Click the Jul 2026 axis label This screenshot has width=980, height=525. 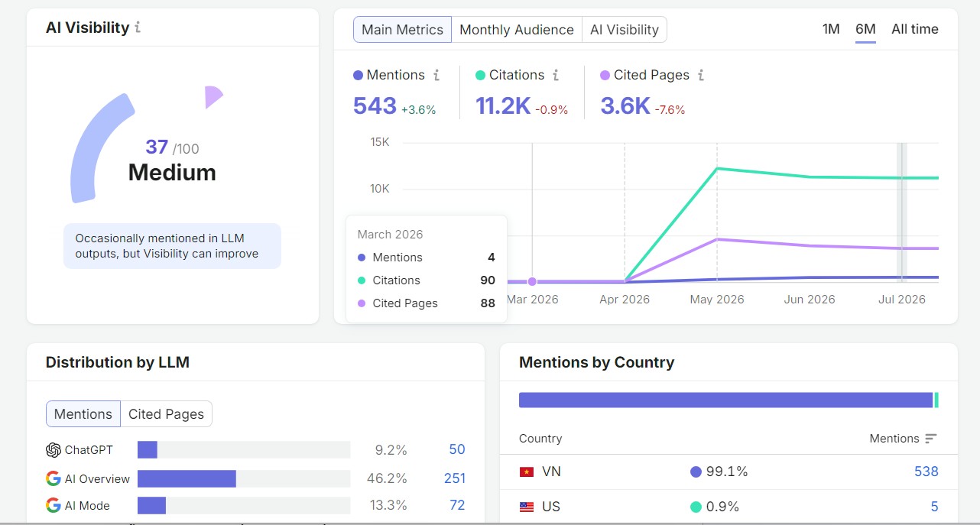pos(902,300)
